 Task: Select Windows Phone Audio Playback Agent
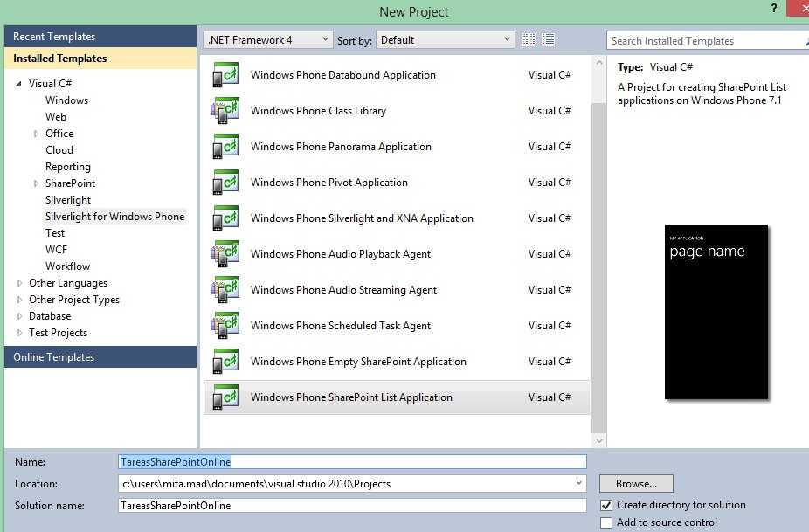click(x=397, y=254)
